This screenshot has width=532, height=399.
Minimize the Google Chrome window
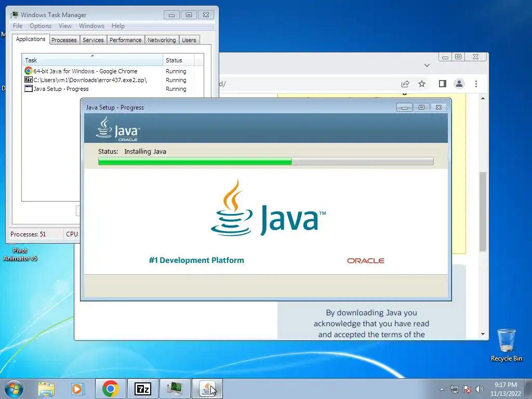pos(445,57)
